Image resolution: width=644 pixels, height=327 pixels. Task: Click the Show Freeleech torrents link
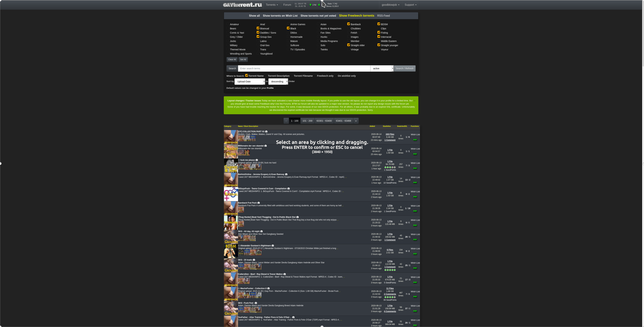[356, 15]
